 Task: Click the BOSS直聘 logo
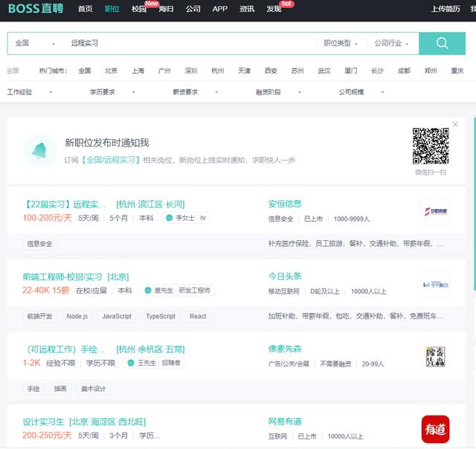point(36,8)
